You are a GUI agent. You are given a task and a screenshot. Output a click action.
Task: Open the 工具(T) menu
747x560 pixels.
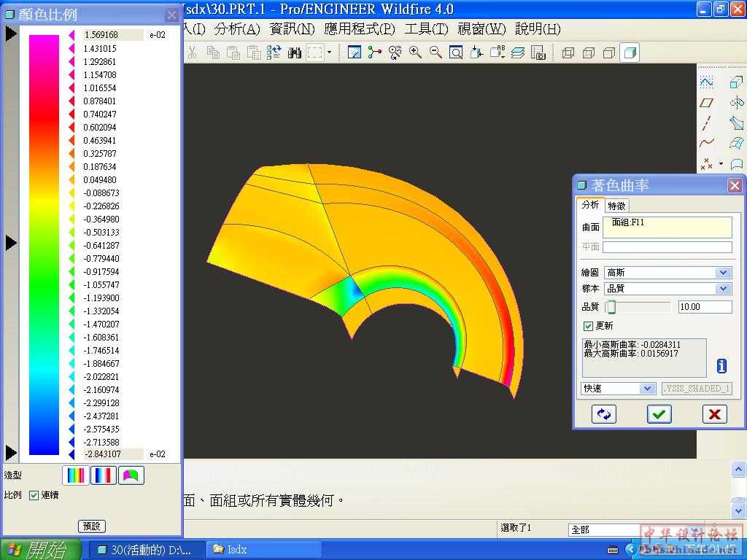click(x=426, y=29)
